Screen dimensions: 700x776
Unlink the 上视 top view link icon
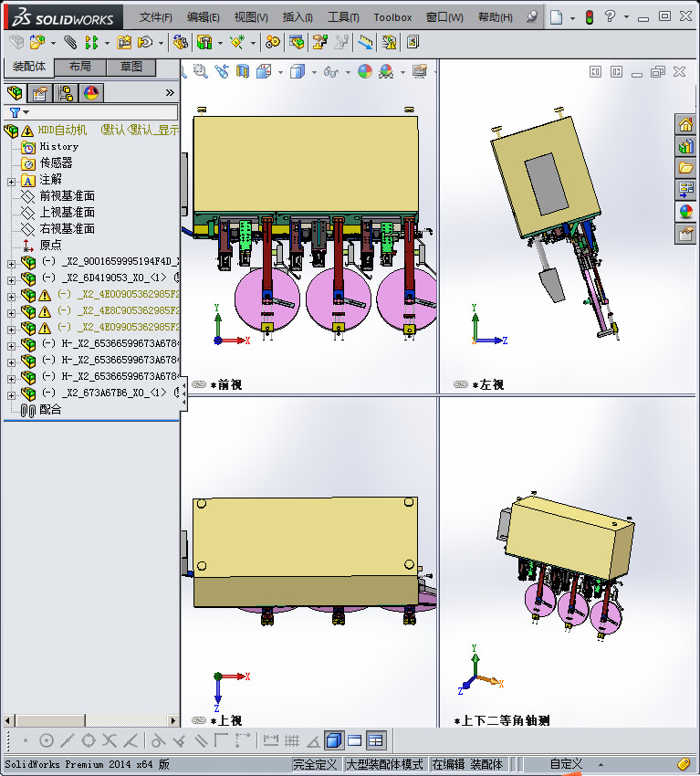199,720
